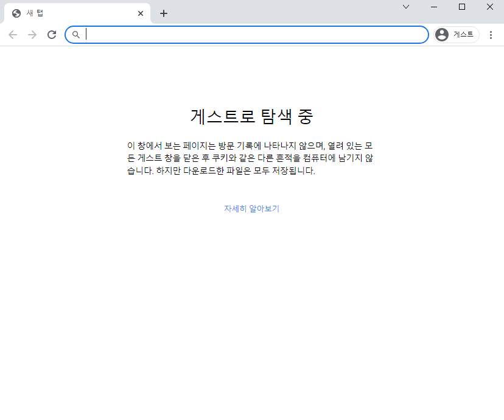Close the 새 탭 tab

(141, 13)
